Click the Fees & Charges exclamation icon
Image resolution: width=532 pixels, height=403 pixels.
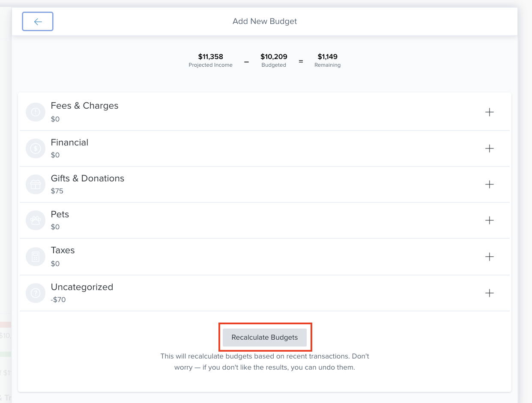36,112
